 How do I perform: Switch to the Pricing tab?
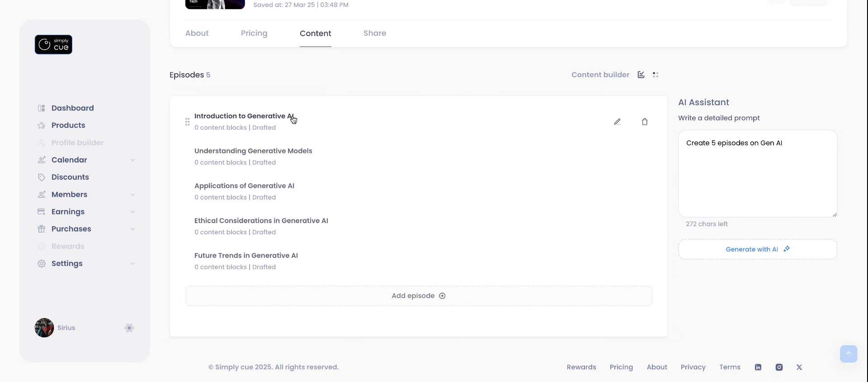click(254, 33)
